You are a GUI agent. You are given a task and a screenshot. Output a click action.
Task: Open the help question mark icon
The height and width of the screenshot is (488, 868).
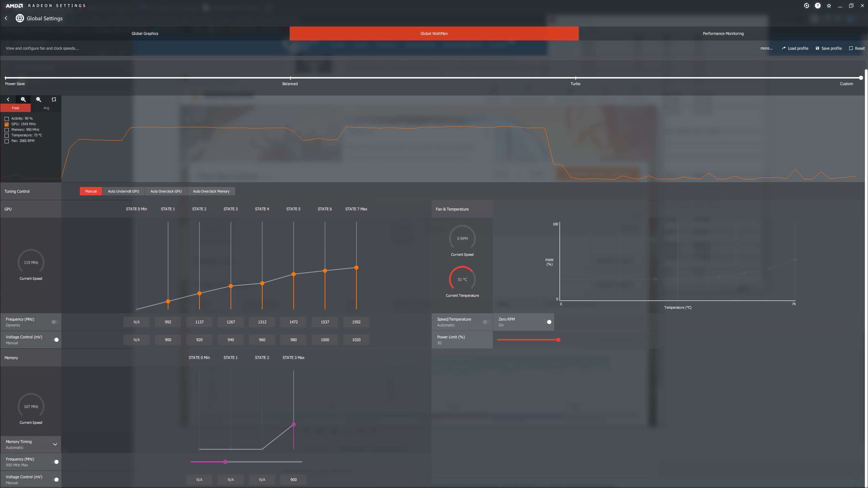coord(817,6)
